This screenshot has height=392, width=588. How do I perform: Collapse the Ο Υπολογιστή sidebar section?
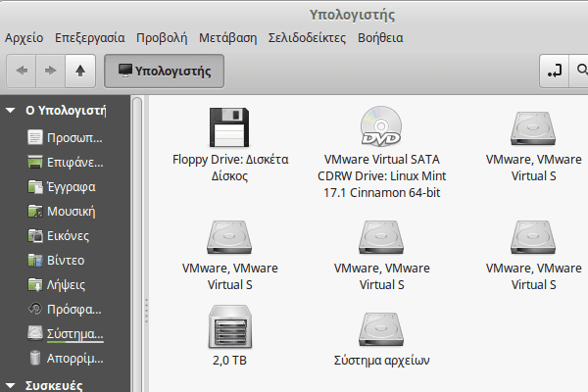click(11, 111)
